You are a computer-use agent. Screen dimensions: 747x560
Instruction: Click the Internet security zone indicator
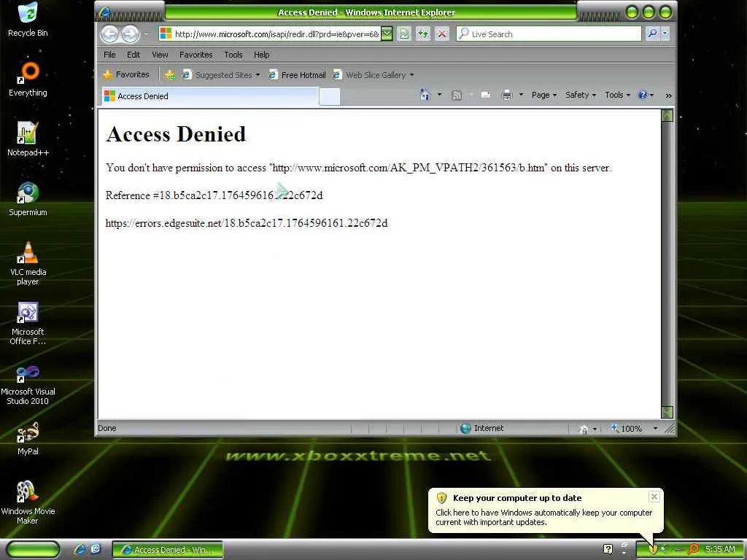click(x=482, y=428)
